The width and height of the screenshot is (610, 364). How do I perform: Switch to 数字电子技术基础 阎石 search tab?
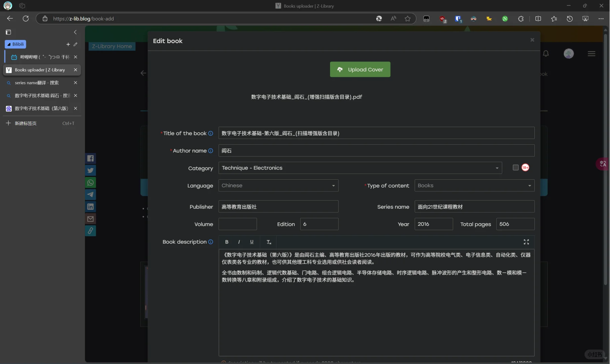coord(42,95)
